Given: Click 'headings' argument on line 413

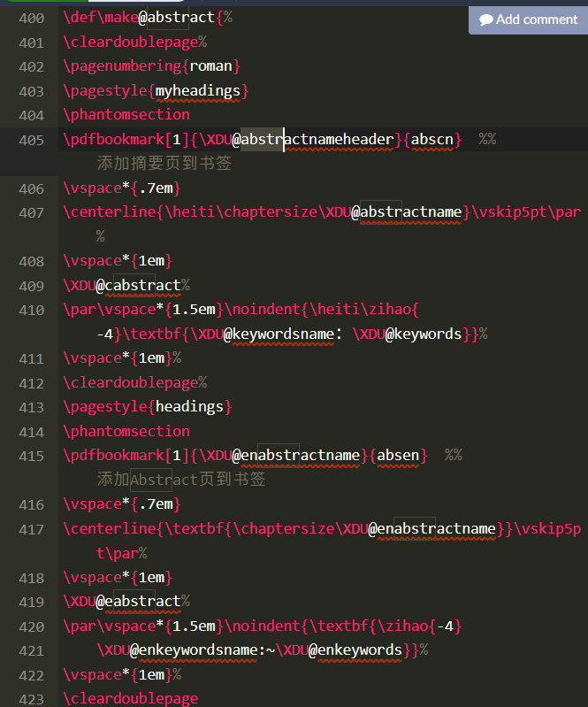Looking at the screenshot, I should (190, 406).
